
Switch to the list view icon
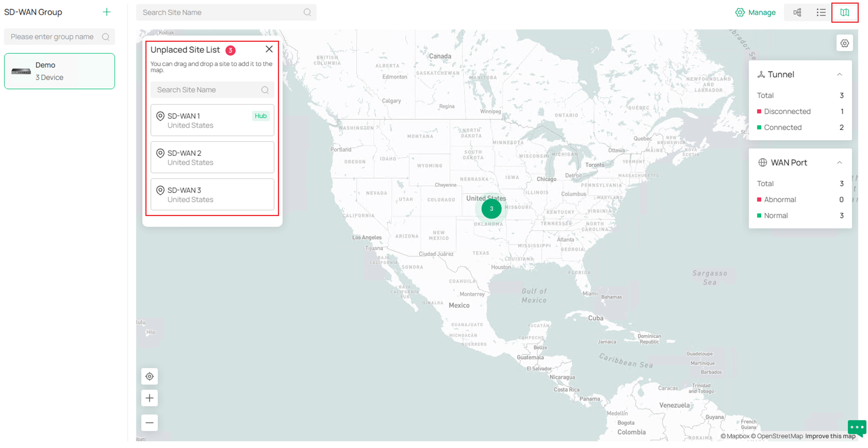[821, 12]
